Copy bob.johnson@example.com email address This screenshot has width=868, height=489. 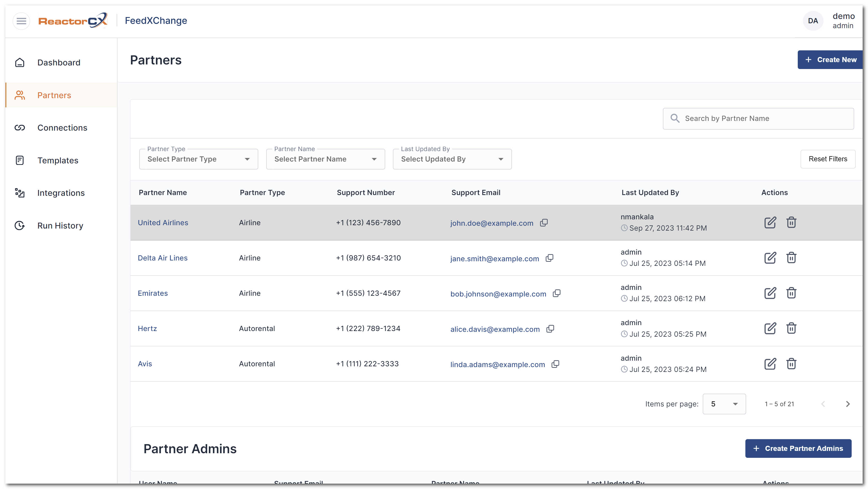[x=557, y=293]
